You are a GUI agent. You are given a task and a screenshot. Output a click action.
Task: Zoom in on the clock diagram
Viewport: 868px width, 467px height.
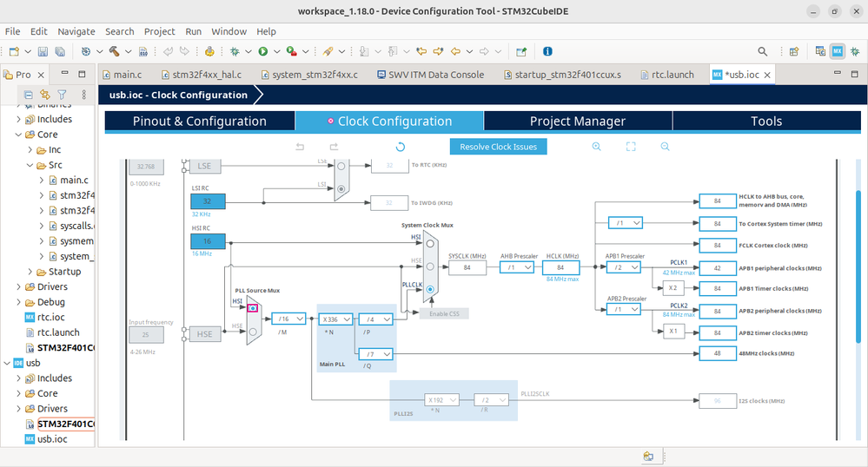coord(597,147)
